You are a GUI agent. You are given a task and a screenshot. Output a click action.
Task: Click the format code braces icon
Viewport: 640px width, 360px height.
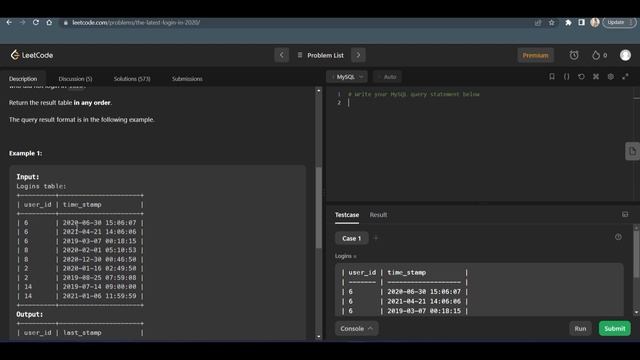click(567, 77)
